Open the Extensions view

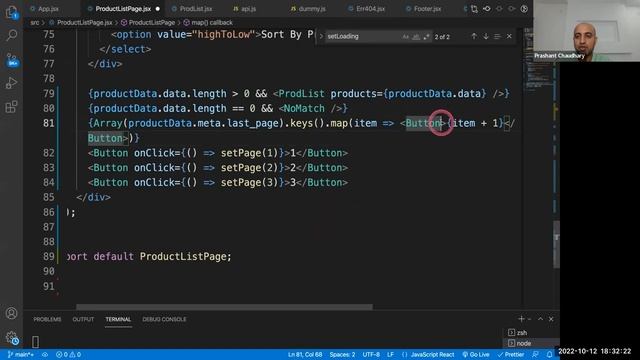pos(11,107)
